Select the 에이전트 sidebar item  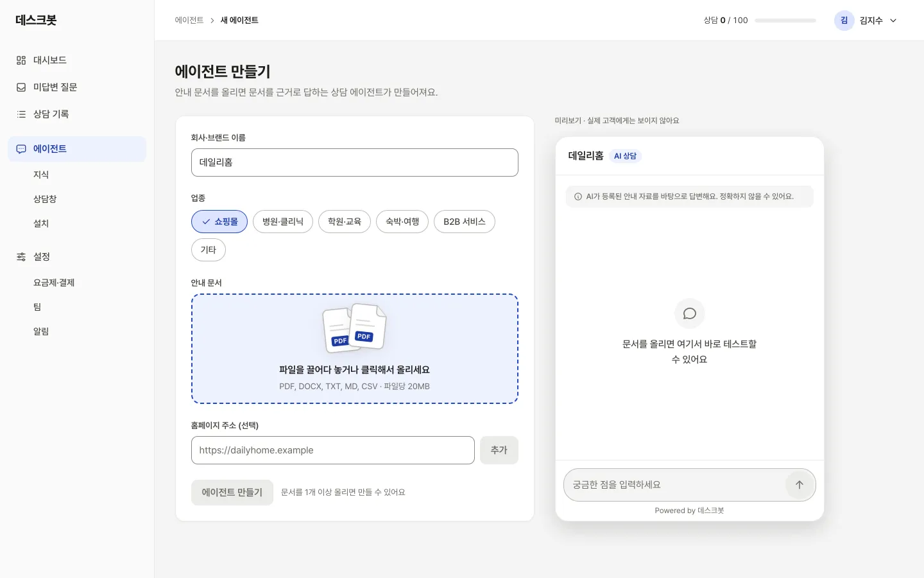pos(77,149)
